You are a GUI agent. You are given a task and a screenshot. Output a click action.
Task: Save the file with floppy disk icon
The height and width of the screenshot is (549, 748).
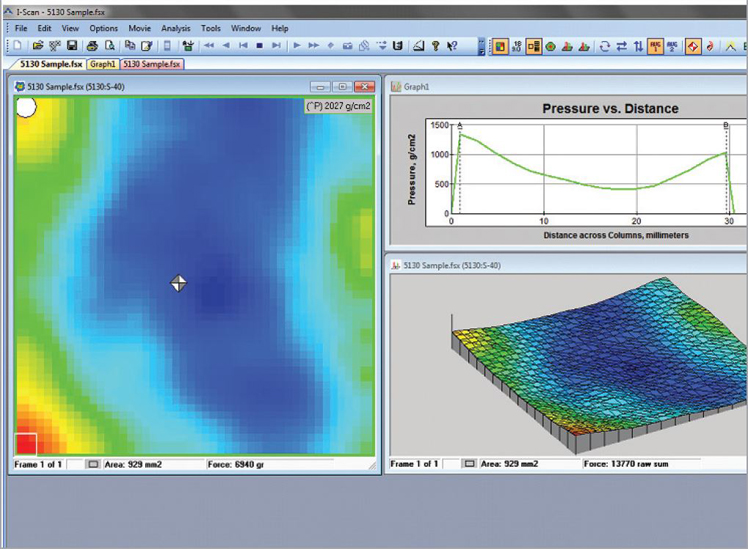tap(72, 46)
